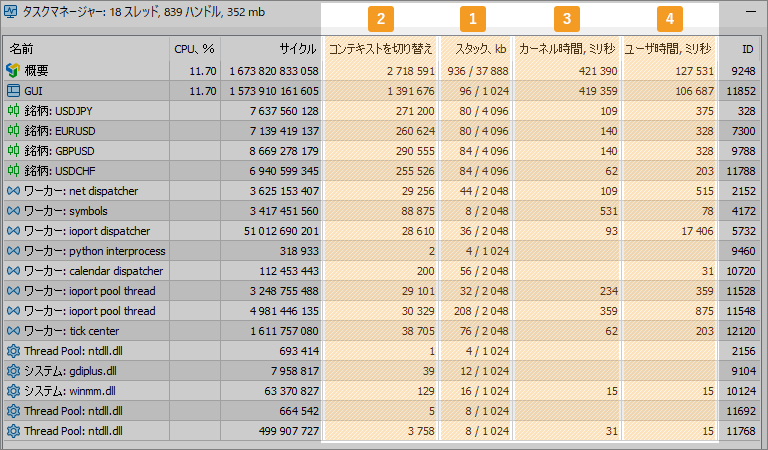Click the gear icon for システム: winmm.dll
768x450 pixels.
click(x=13, y=391)
